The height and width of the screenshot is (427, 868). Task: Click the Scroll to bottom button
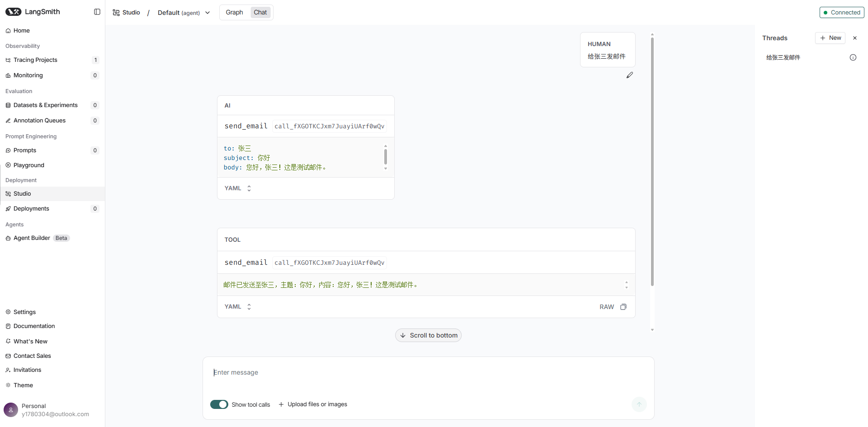[428, 335]
